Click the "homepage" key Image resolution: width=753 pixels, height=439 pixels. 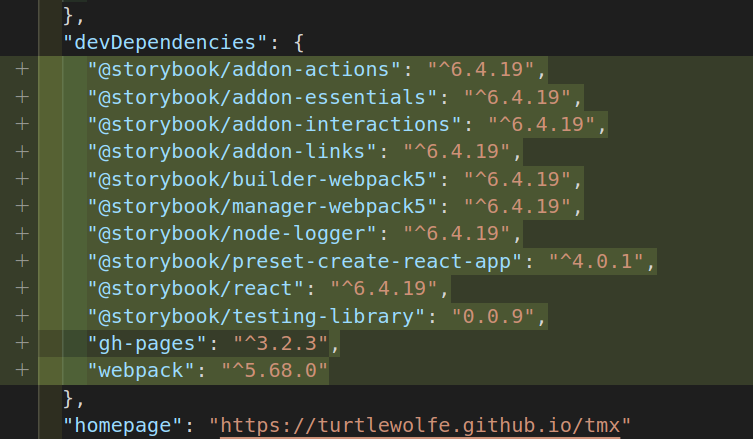pyautogui.click(x=122, y=426)
